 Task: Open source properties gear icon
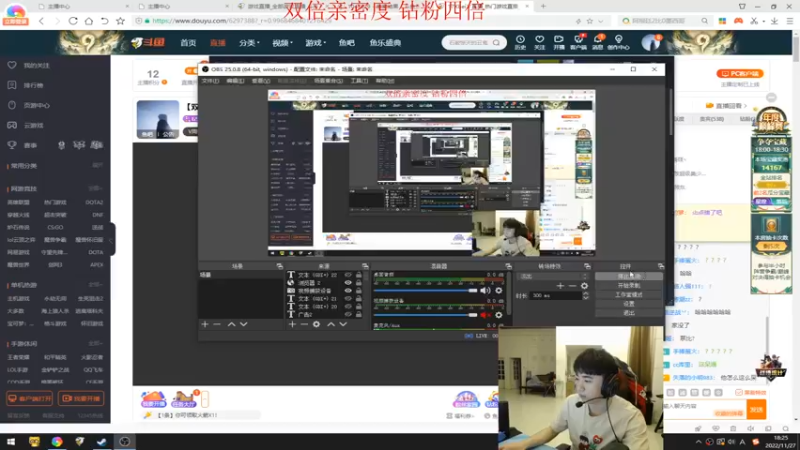(x=316, y=324)
